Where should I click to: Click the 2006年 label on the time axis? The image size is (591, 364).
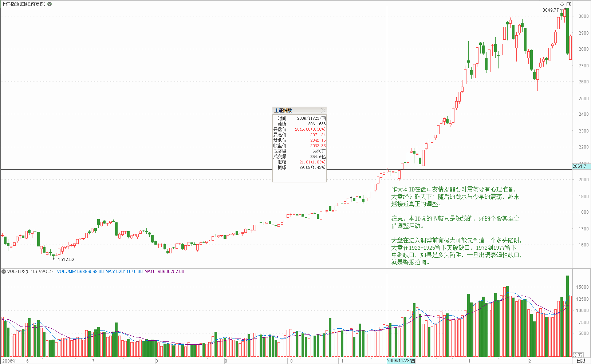(9, 361)
